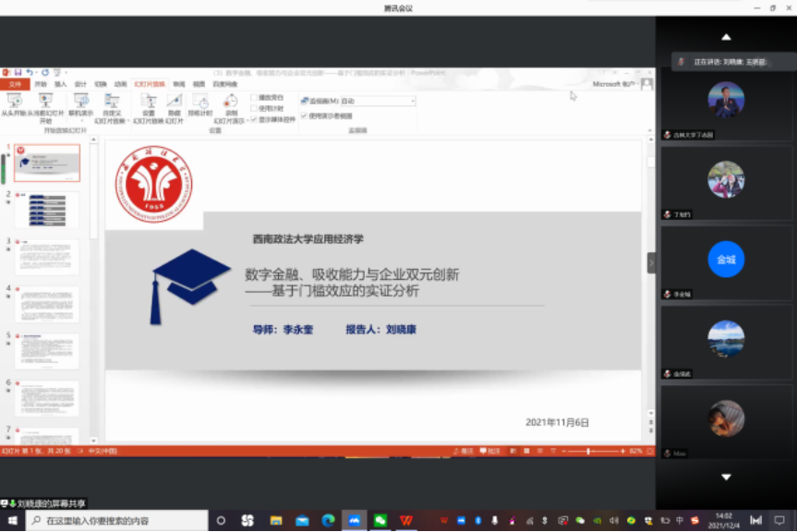Open the File (文件) tab
Viewport: 797px width, 532px height.
click(x=14, y=84)
